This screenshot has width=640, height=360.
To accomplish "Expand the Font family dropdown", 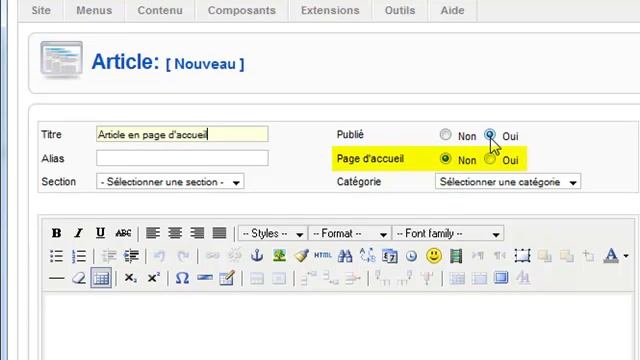I will click(448, 233).
